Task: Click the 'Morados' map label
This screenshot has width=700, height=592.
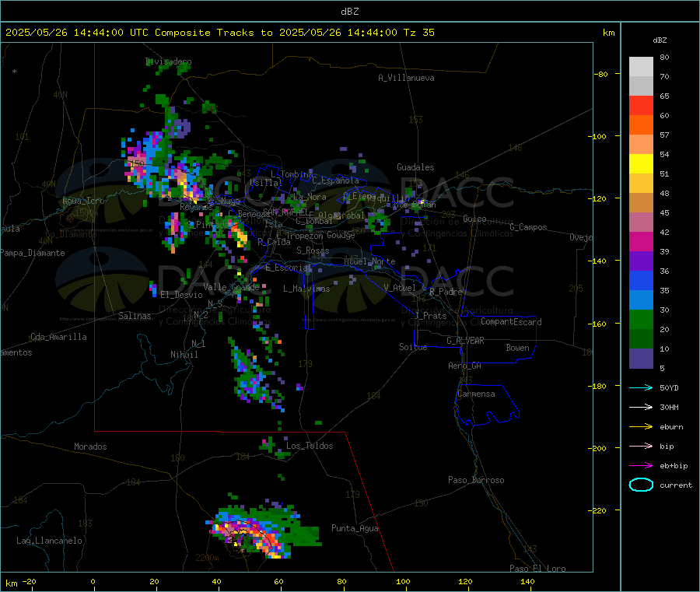Action: tap(90, 447)
